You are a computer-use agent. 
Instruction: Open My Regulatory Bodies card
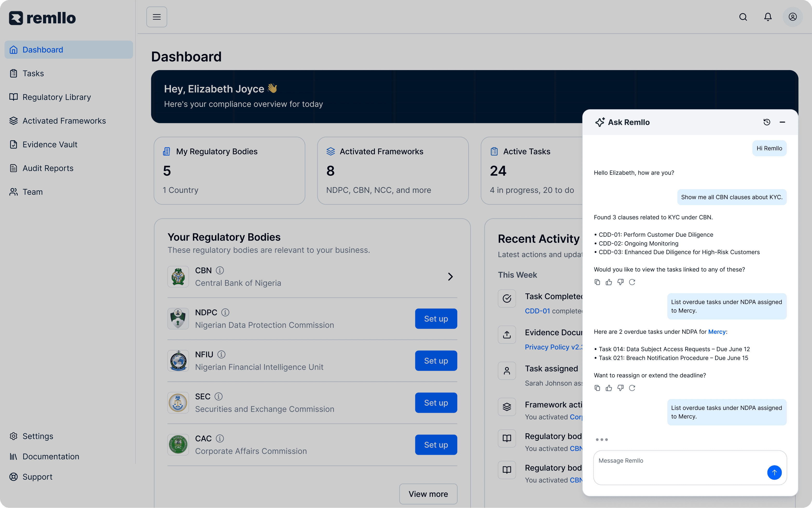coord(229,171)
